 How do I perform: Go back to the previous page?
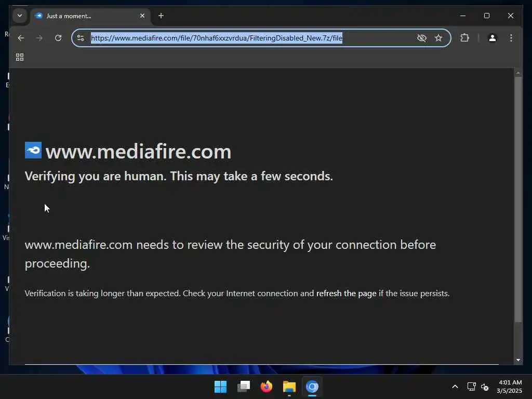(21, 38)
